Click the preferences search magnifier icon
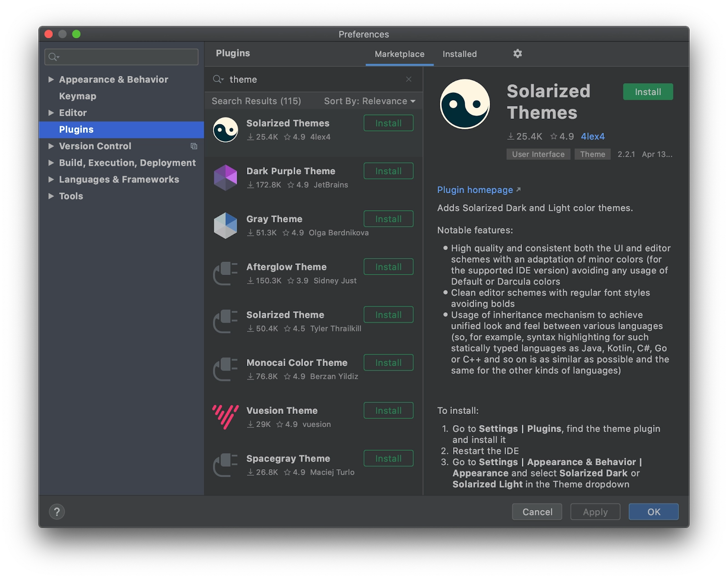This screenshot has height=579, width=728. (x=54, y=57)
